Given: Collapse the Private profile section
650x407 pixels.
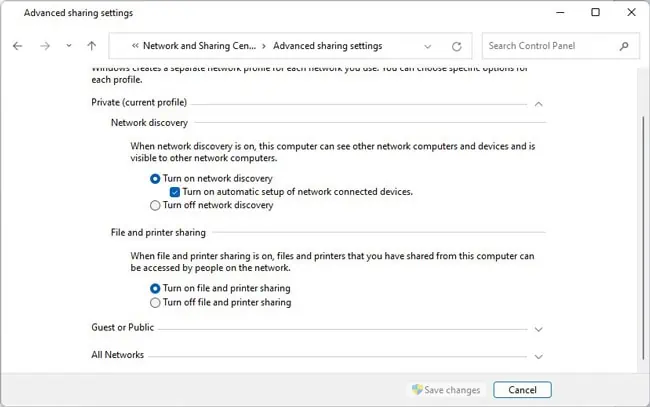Looking at the screenshot, I should click(538, 102).
